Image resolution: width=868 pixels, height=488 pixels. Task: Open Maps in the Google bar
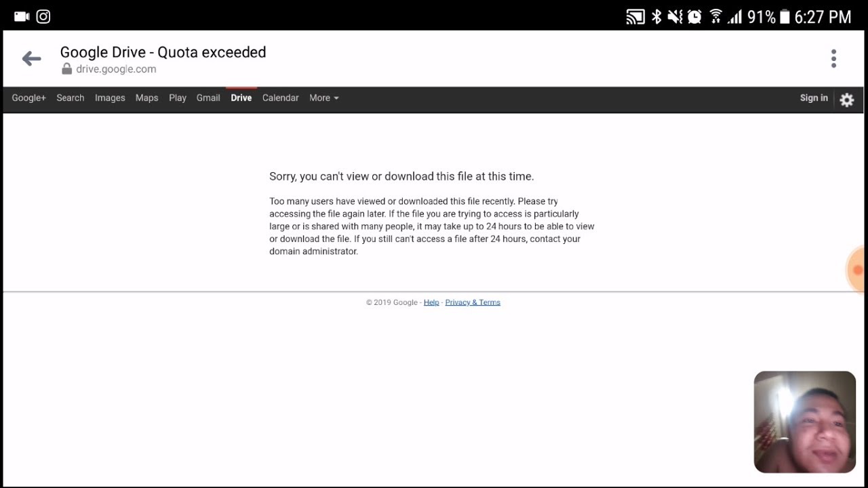coord(146,98)
